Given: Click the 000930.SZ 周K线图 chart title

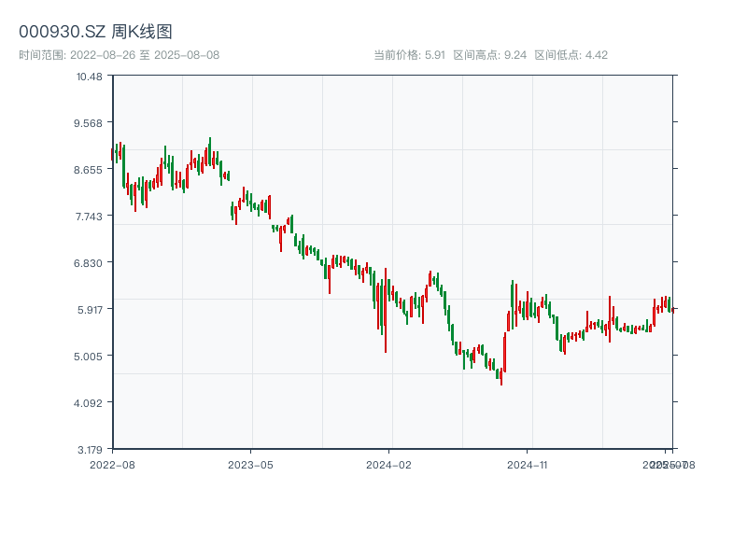Looking at the screenshot, I should point(95,33).
